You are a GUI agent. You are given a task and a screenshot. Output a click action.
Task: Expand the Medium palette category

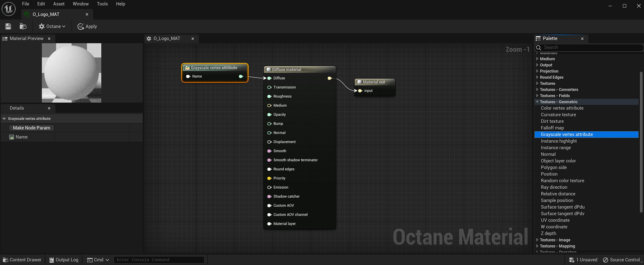(537, 59)
